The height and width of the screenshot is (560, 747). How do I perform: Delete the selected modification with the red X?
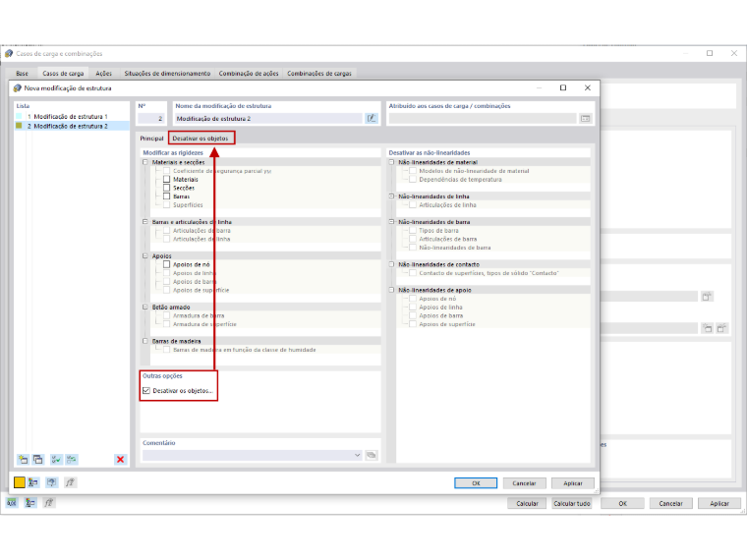[120, 459]
